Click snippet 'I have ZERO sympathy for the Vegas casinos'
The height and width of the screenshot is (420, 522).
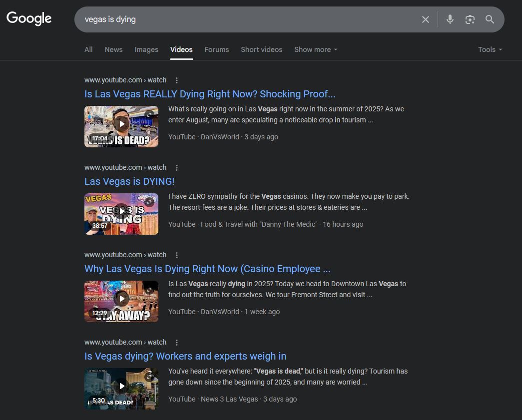point(289,202)
